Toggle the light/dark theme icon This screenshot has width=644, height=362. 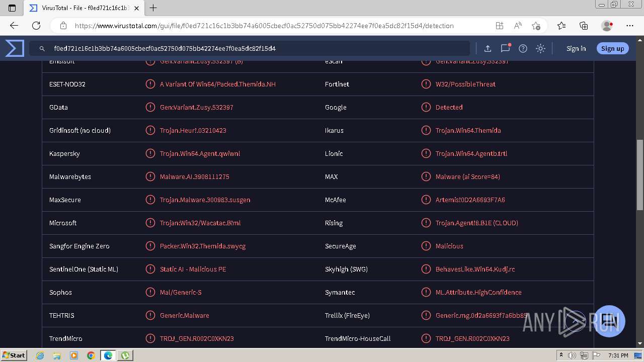540,48
